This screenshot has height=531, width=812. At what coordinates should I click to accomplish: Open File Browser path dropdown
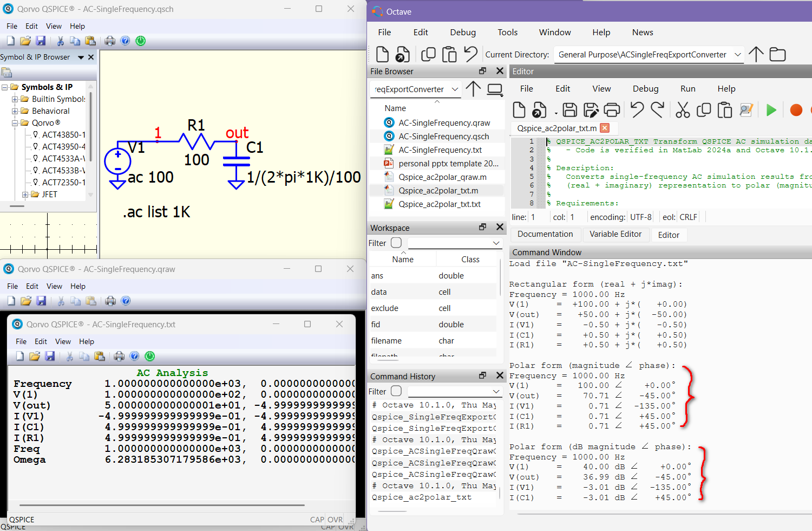coord(455,89)
